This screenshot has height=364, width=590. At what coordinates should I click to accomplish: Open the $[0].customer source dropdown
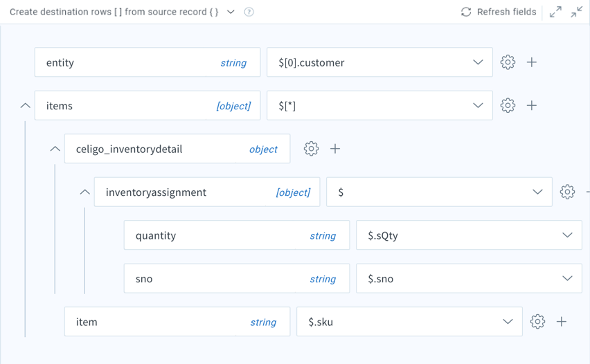tap(478, 62)
